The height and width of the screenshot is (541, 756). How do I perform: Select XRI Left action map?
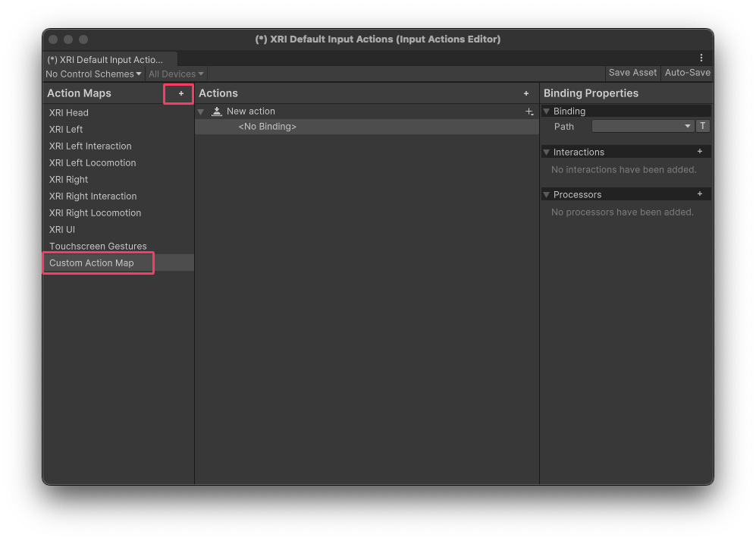[118, 129]
